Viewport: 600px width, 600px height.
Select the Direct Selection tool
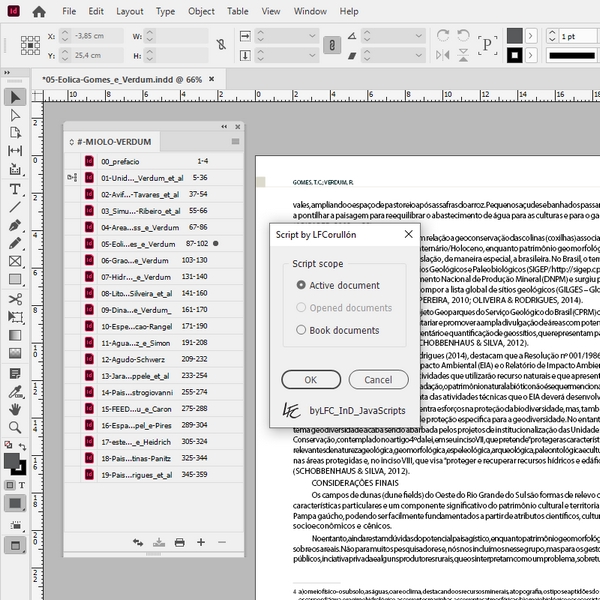15,115
